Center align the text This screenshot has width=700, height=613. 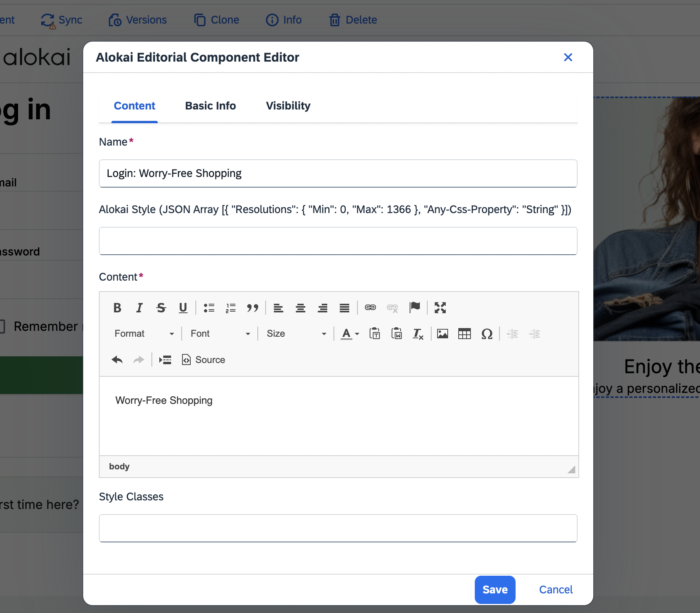click(301, 308)
